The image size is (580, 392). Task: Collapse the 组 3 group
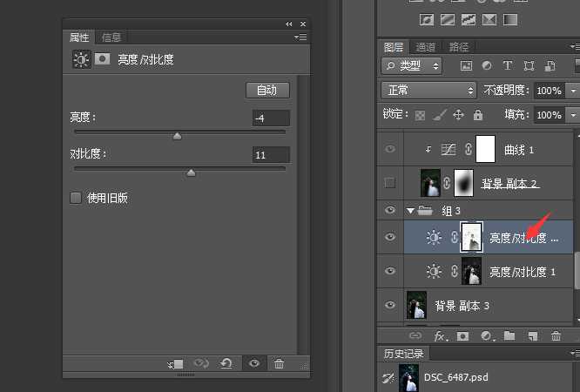(410, 210)
